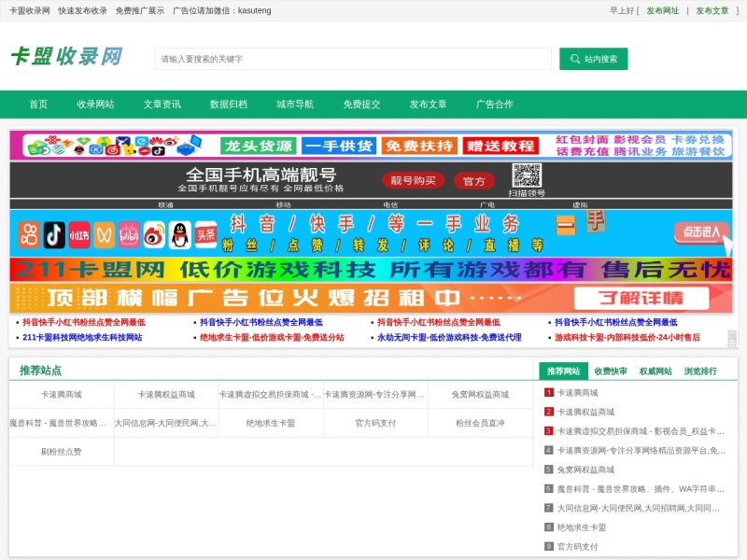
Task: Open the 全国手机高端靓号 banner
Action: coord(371,180)
